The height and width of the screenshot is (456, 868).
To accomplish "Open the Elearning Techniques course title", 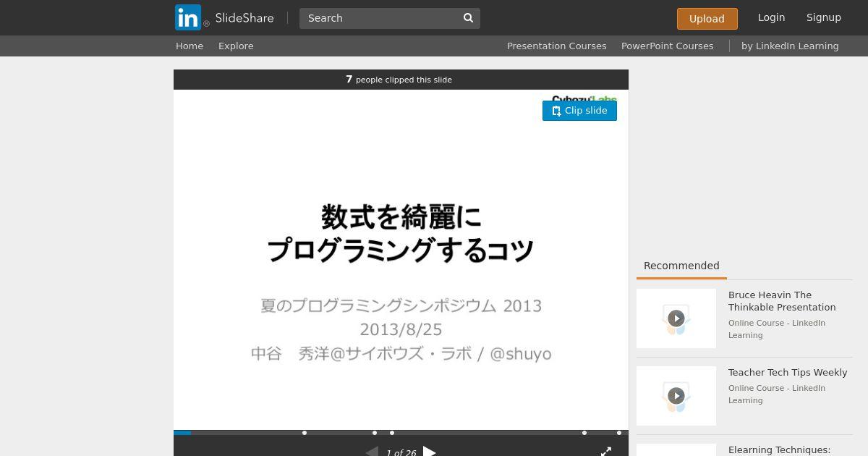I will click(x=779, y=450).
